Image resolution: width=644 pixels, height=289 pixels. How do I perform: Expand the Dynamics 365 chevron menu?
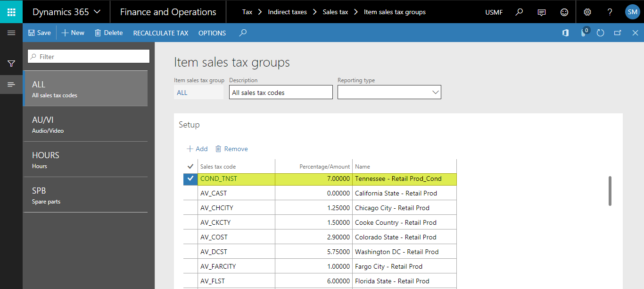point(98,11)
